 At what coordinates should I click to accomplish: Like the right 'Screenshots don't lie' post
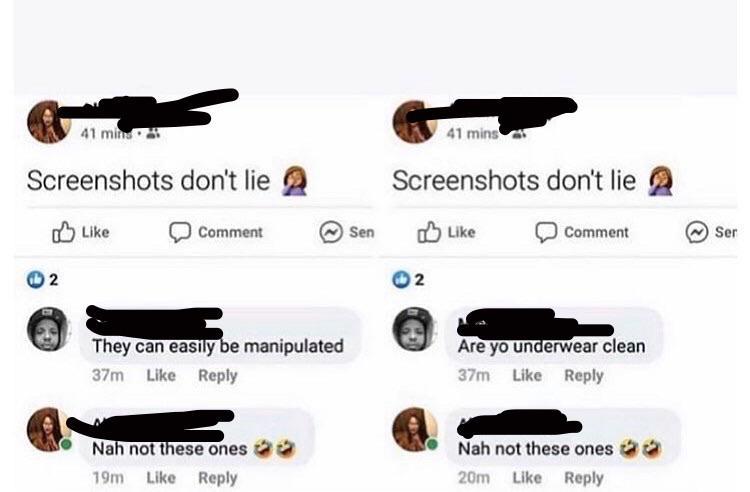(x=447, y=232)
